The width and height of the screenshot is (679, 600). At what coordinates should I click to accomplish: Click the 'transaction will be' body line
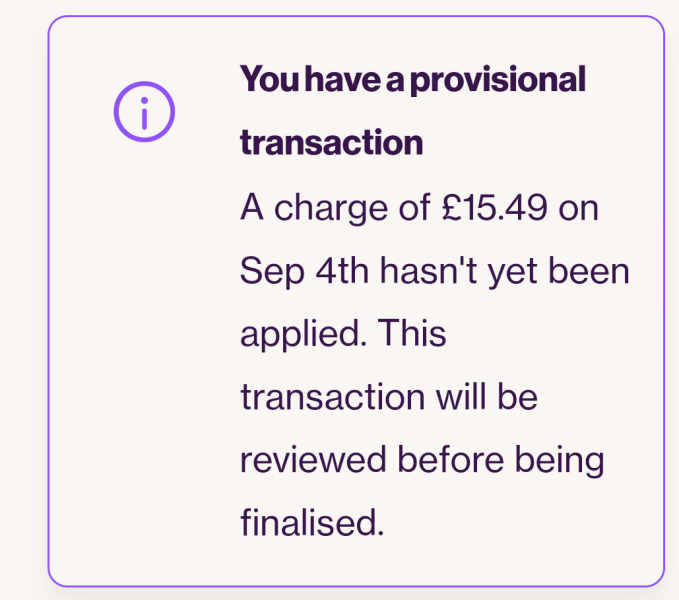click(389, 397)
